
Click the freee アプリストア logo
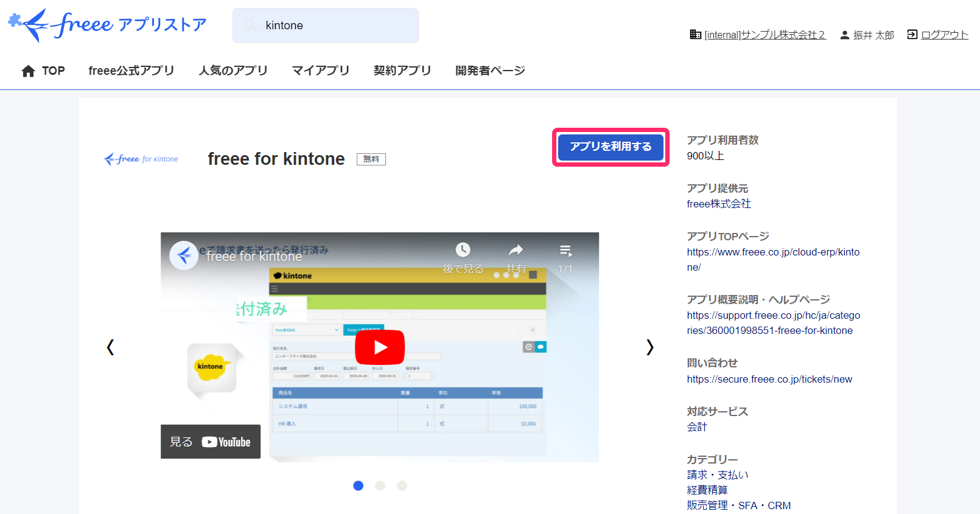pyautogui.click(x=107, y=25)
